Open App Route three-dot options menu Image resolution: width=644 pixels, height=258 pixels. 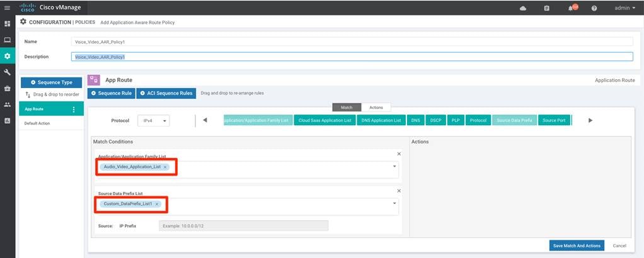point(74,109)
